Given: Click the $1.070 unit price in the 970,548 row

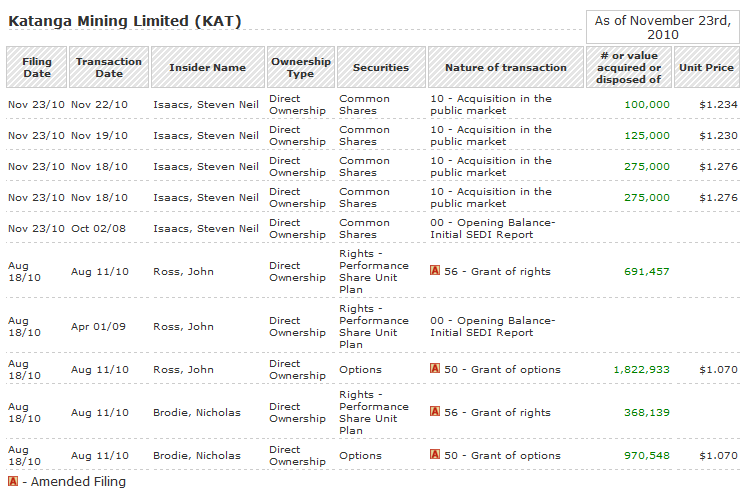Looking at the screenshot, I should tap(718, 455).
